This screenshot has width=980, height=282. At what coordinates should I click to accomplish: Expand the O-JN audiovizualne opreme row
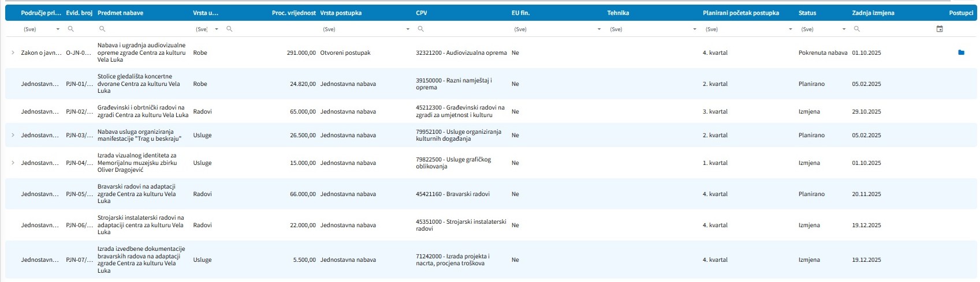click(x=13, y=52)
